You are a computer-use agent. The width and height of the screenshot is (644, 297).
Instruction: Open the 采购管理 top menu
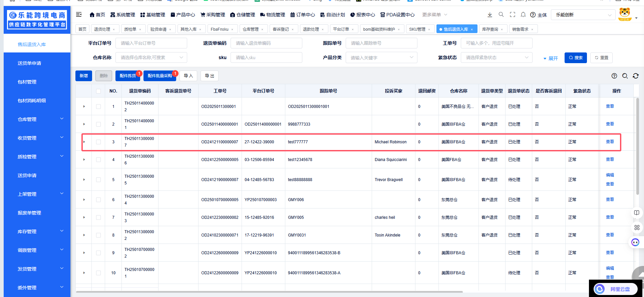coord(213,15)
